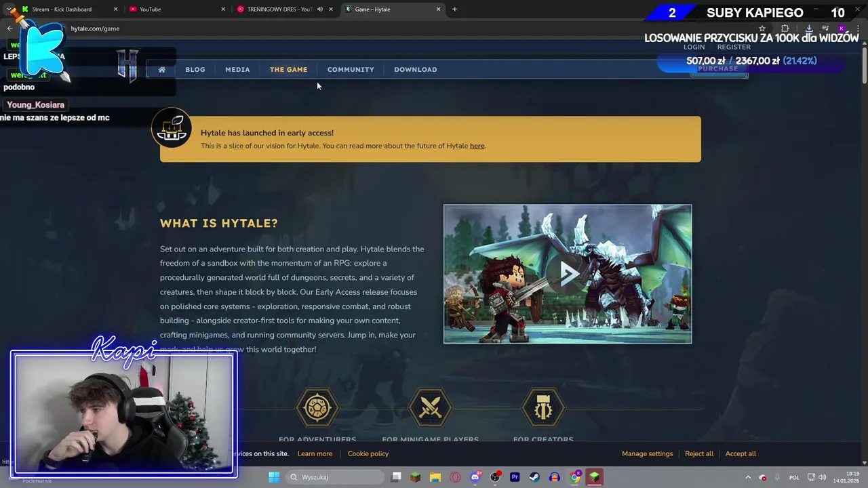
Task: Click the browser back arrow
Action: pyautogui.click(x=9, y=28)
